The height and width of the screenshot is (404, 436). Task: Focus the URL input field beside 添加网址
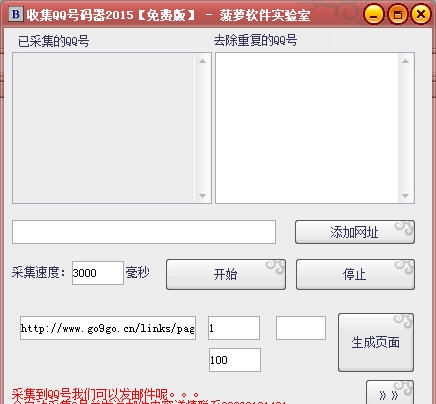(x=144, y=232)
